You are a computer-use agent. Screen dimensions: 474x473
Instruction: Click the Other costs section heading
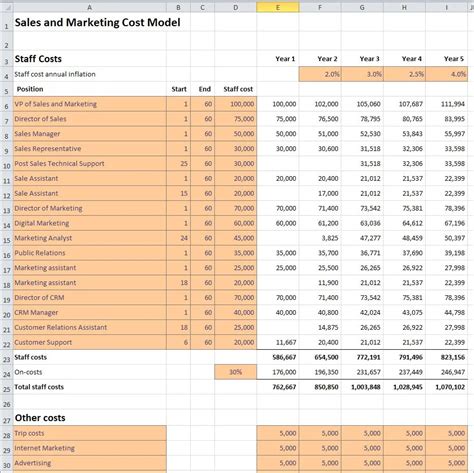point(40,418)
